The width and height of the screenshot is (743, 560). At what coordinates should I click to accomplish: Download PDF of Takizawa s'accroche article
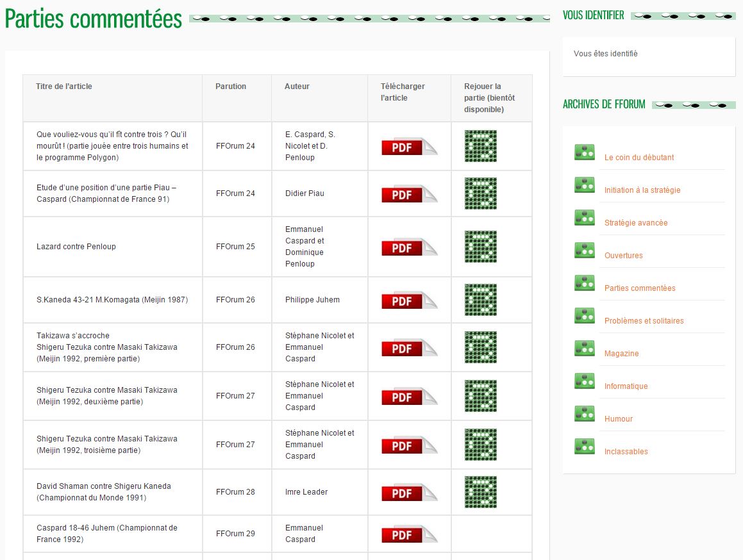click(408, 347)
